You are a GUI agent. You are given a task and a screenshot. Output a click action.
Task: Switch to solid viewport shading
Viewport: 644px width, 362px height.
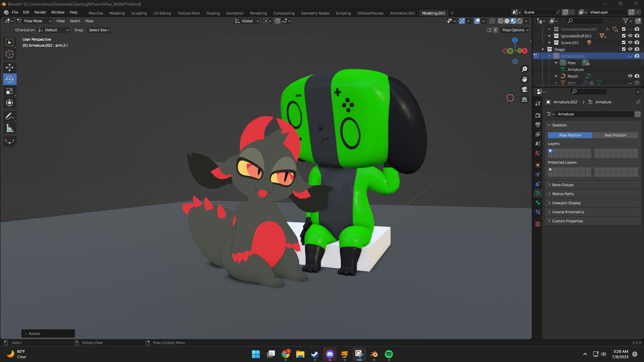point(507,21)
